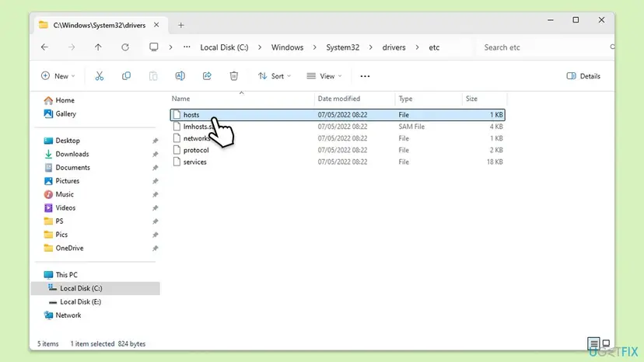
Task: Click pin icon next to OneDrive
Action: 156,249
